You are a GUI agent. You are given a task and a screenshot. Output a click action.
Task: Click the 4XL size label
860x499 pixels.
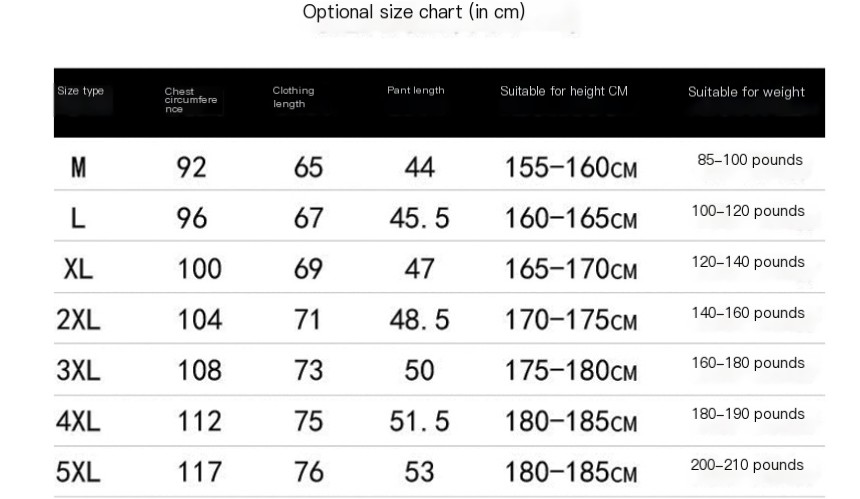(78, 422)
